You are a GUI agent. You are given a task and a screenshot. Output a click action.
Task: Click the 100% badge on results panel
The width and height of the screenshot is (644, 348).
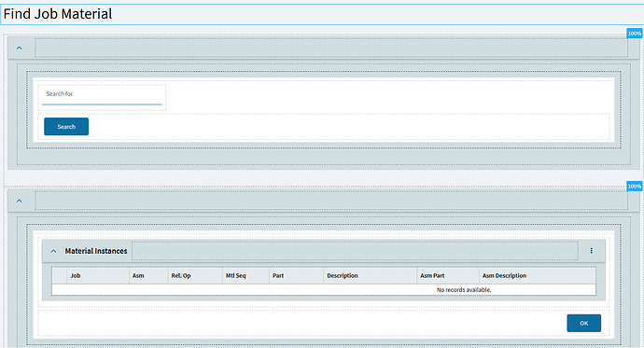635,187
